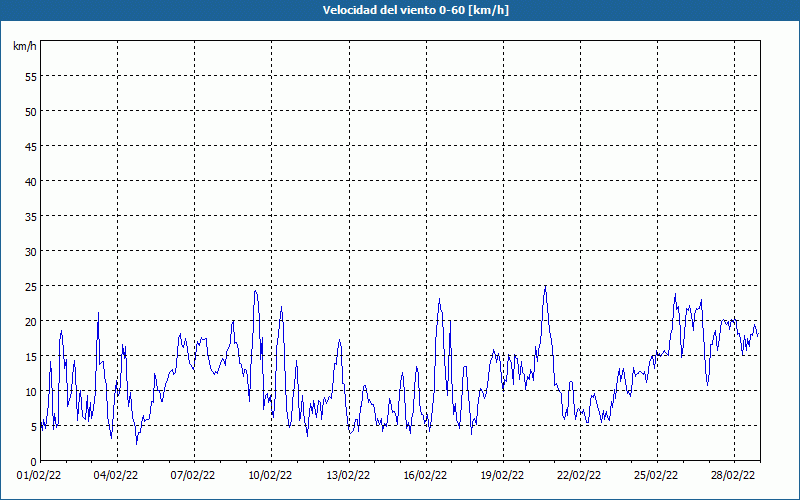Click the y-axis value 50
Image resolution: width=800 pixels, height=500 pixels.
tap(31, 111)
